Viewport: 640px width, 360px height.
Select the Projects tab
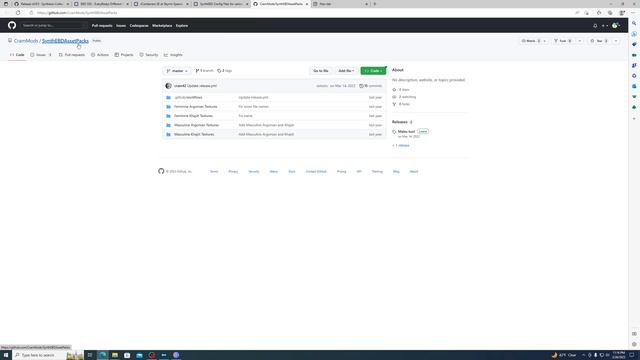(124, 55)
